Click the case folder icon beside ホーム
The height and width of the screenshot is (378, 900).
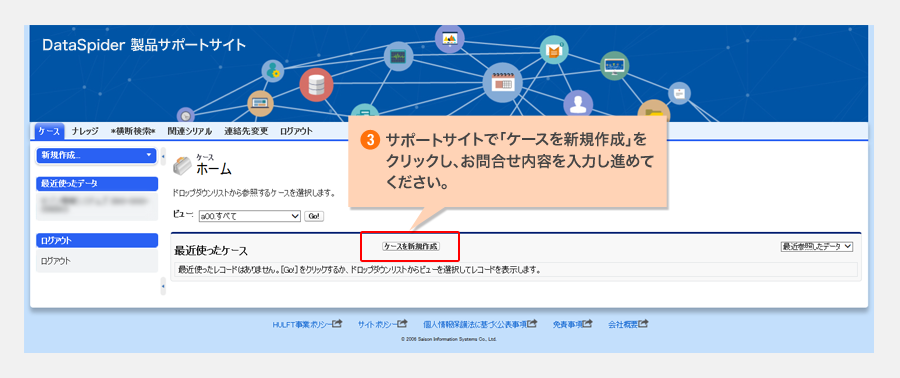(x=181, y=166)
